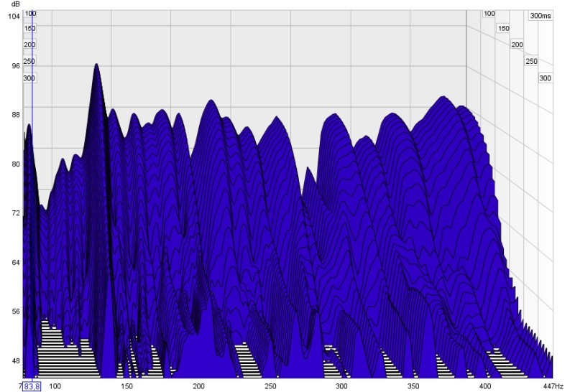The height and width of the screenshot is (392, 575).
Task: Click the 104 dB level axis label
Action: [x=14, y=17]
